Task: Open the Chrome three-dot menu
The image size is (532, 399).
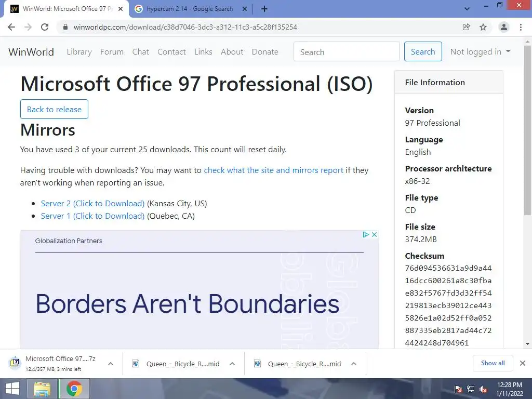Action: [521, 27]
